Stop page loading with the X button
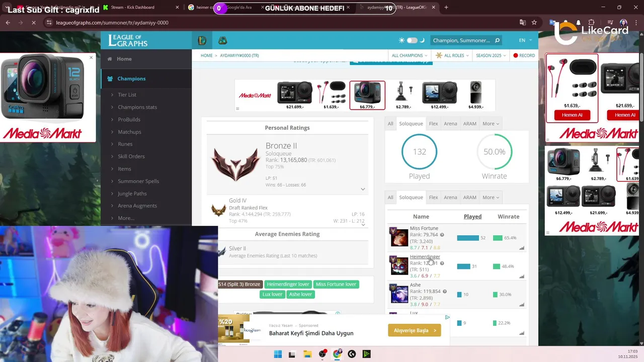Viewport: 644px width, 362px height. tap(33, 23)
